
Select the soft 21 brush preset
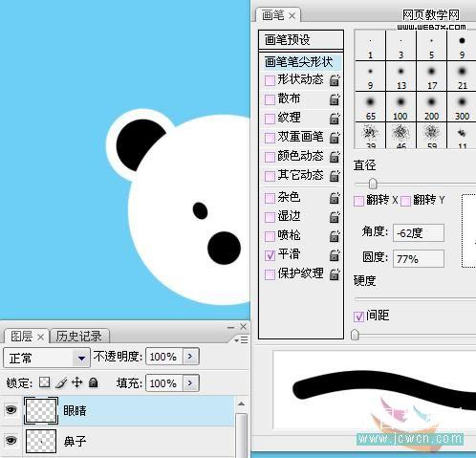click(x=462, y=76)
